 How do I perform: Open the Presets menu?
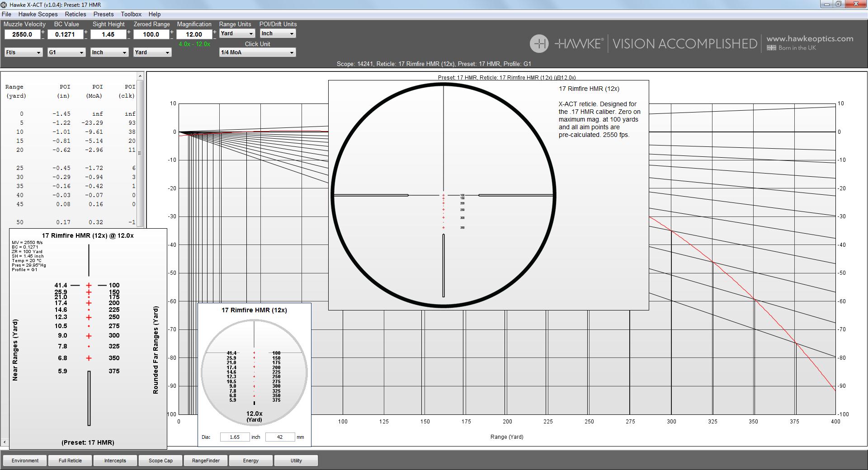point(104,14)
